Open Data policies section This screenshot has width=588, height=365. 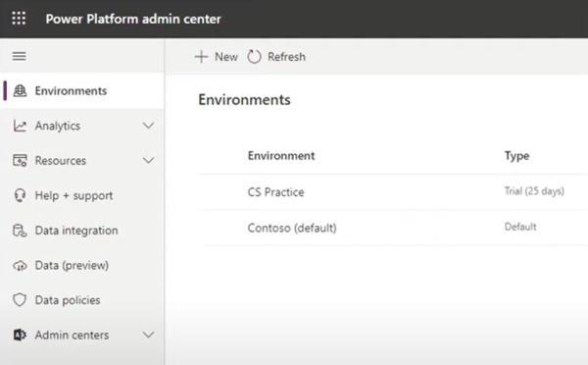(81, 300)
